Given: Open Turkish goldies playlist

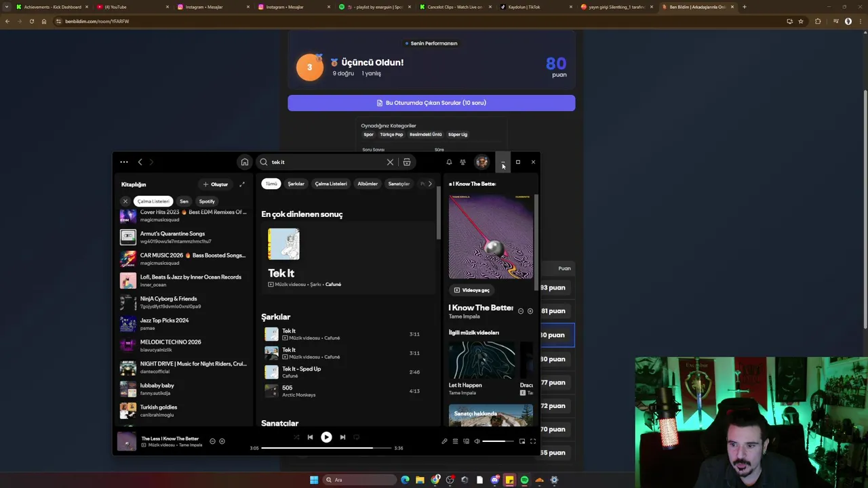Looking at the screenshot, I should tap(184, 410).
